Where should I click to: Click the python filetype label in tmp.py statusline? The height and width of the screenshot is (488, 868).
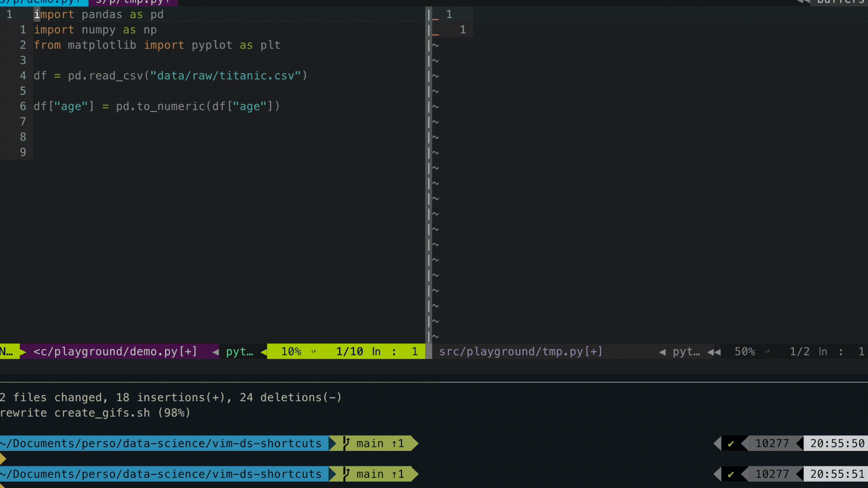[x=686, y=352]
